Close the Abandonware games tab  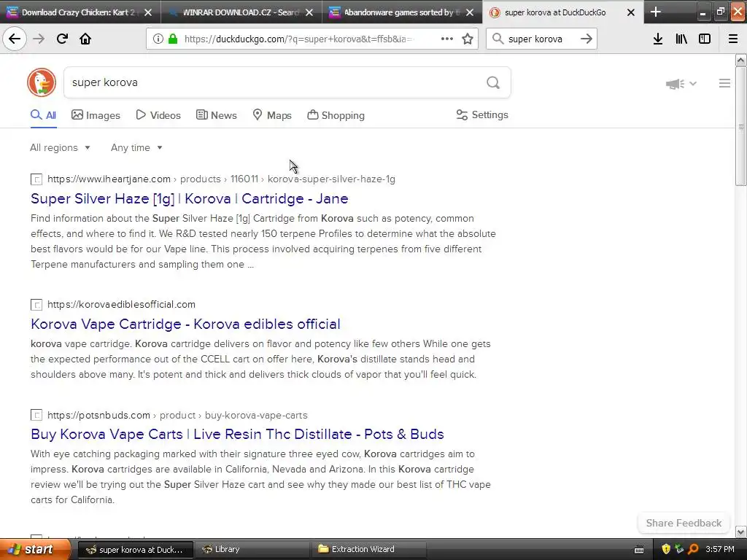click(470, 12)
